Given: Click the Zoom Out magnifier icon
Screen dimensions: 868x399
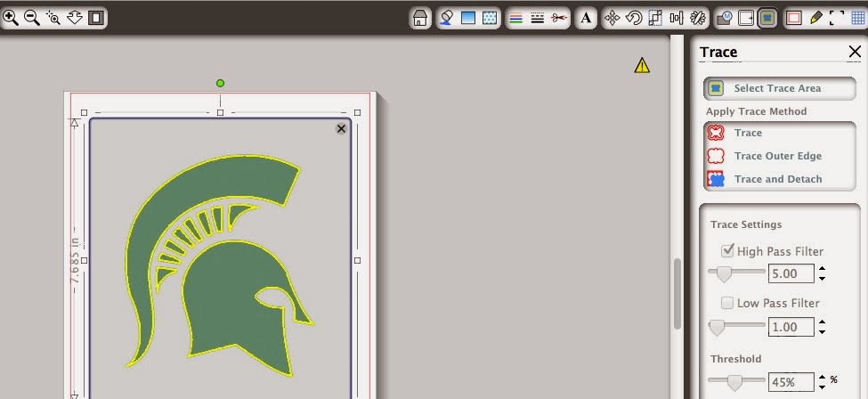Looking at the screenshot, I should [x=32, y=18].
